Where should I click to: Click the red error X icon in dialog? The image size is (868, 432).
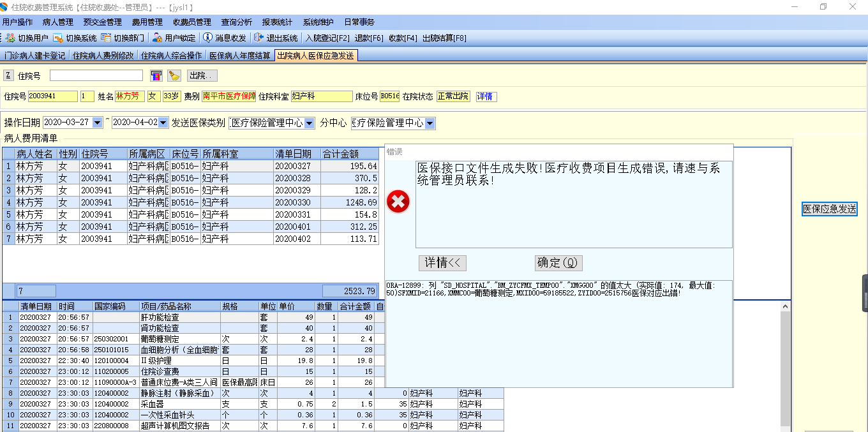point(398,202)
